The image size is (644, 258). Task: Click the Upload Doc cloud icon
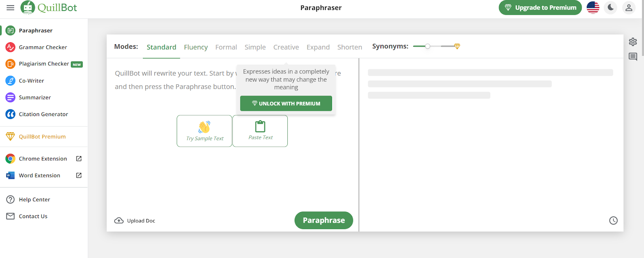tap(119, 221)
